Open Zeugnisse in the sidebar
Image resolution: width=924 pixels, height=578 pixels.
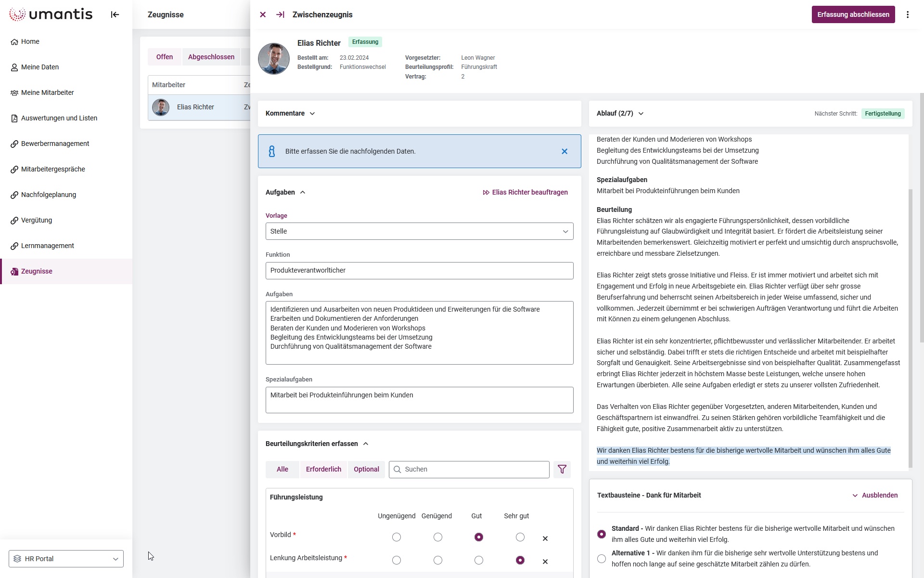point(37,271)
